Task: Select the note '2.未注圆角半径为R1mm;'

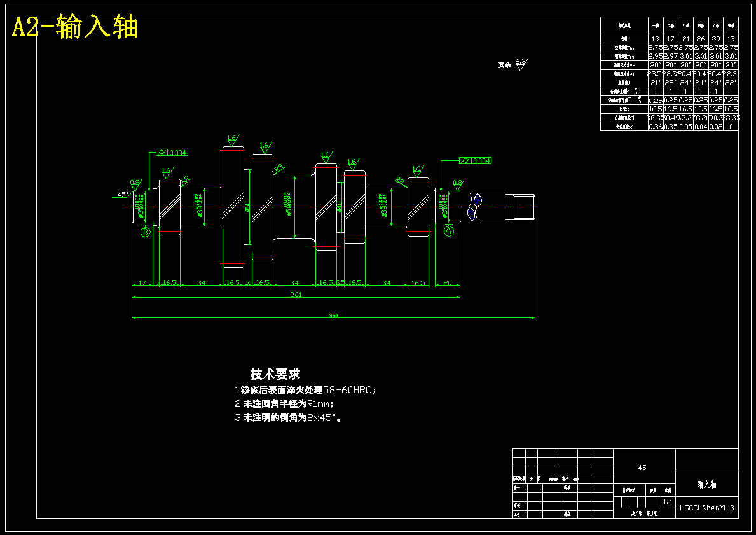Action: (284, 404)
